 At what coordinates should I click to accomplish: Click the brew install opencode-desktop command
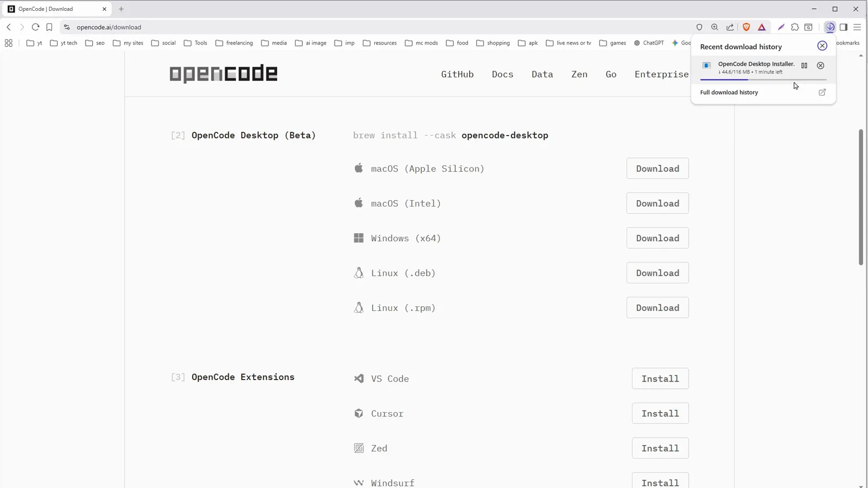451,135
